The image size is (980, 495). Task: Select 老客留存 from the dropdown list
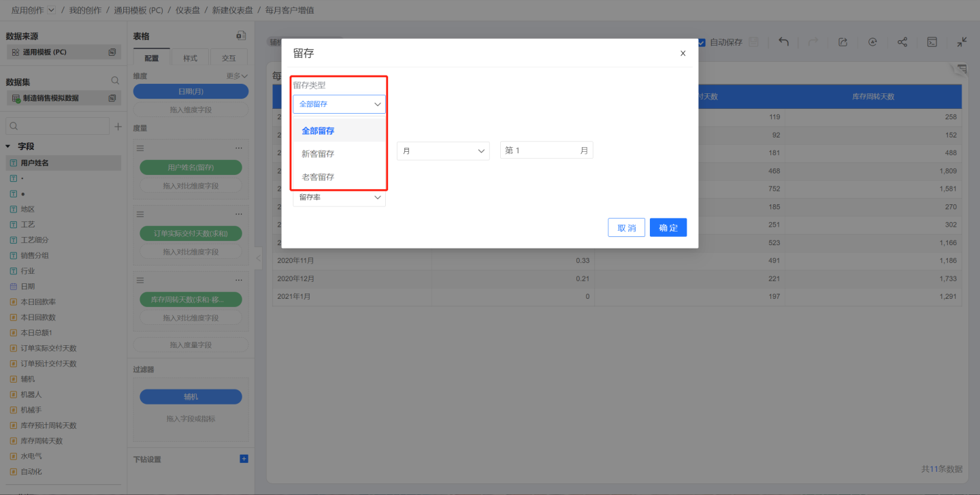point(339,177)
